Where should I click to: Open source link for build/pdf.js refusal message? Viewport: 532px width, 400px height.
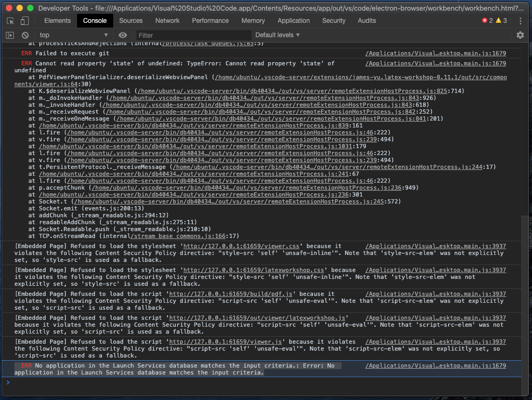[436, 294]
